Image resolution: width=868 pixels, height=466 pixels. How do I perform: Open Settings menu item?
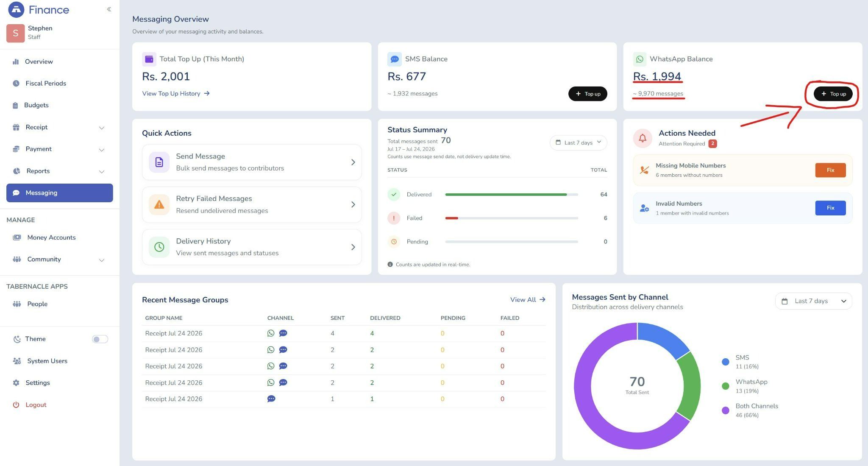[x=60, y=383]
